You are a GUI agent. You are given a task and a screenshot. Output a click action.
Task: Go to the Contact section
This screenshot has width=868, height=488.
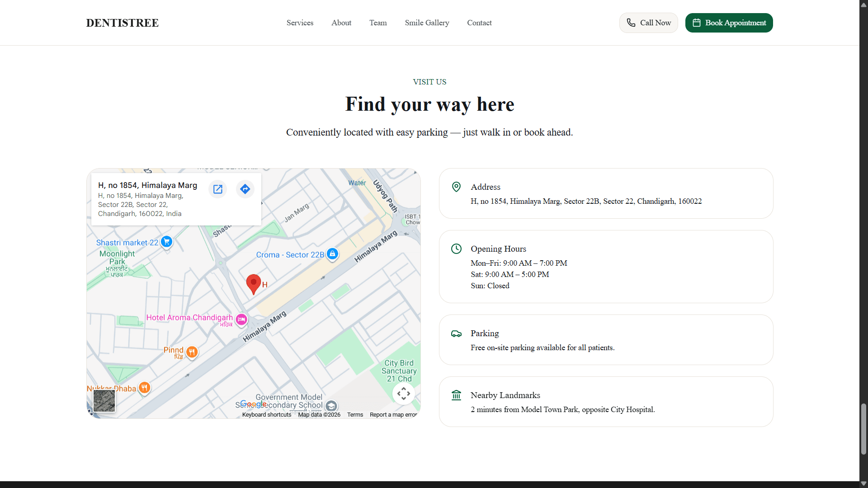[x=479, y=23]
